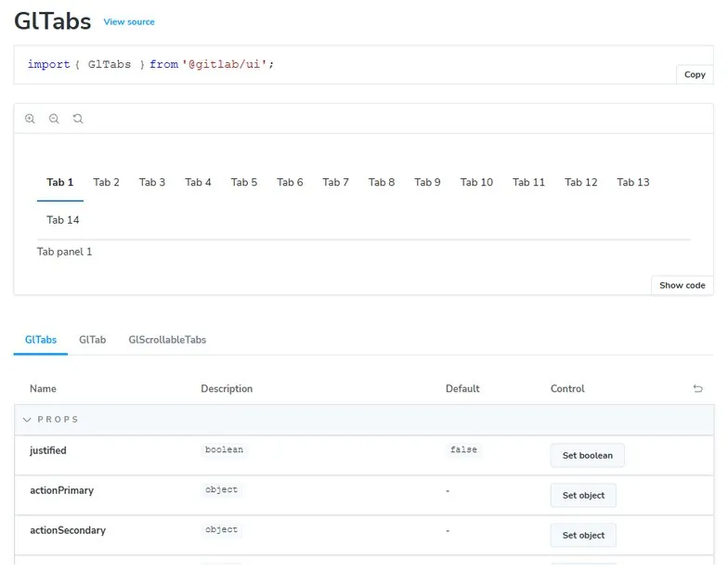Image resolution: width=728 pixels, height=572 pixels.
Task: Click the zoom out magnifier icon
Action: [x=54, y=119]
